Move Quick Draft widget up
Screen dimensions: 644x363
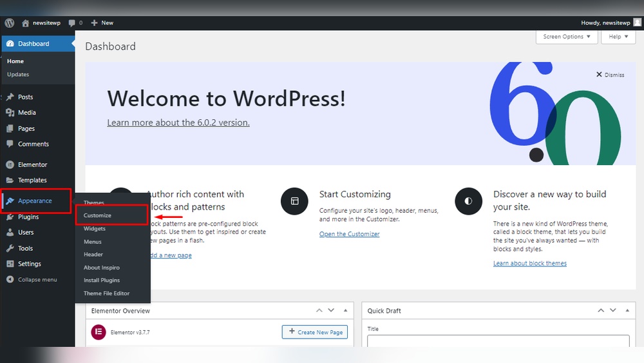(x=601, y=311)
